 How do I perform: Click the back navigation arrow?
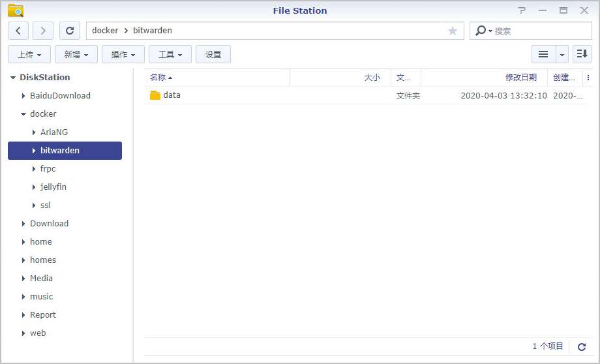[x=18, y=31]
